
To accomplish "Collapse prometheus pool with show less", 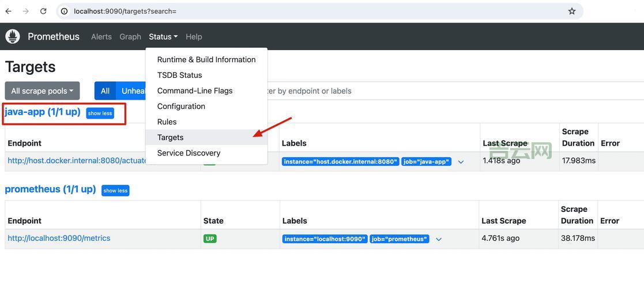I will [115, 191].
